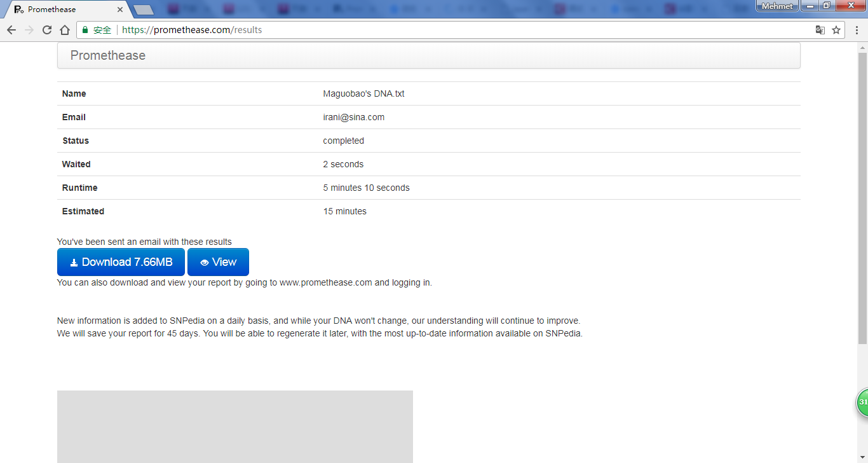The height and width of the screenshot is (463, 868).
Task: Click the waited value 2 seconds
Action: [343, 164]
